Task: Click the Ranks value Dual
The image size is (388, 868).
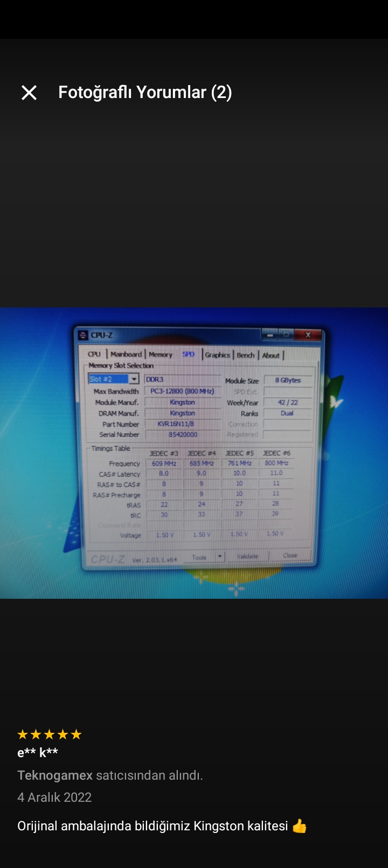Action: [287, 413]
